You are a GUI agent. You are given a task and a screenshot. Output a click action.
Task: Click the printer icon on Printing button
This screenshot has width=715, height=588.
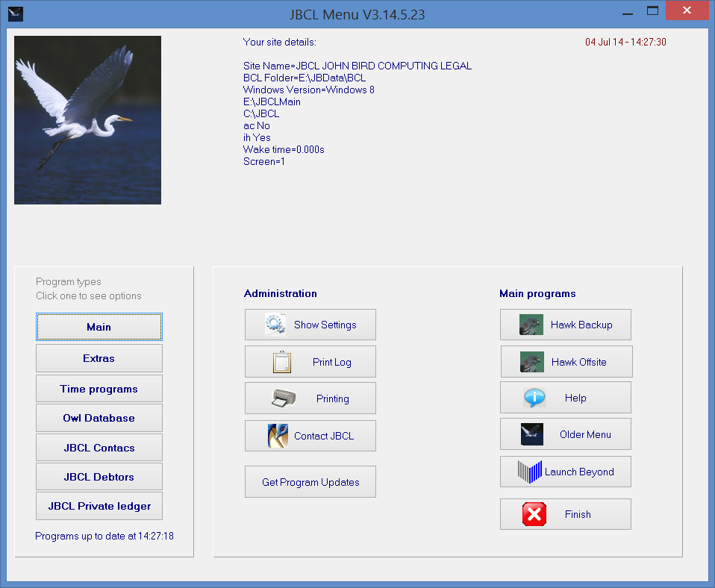click(284, 398)
